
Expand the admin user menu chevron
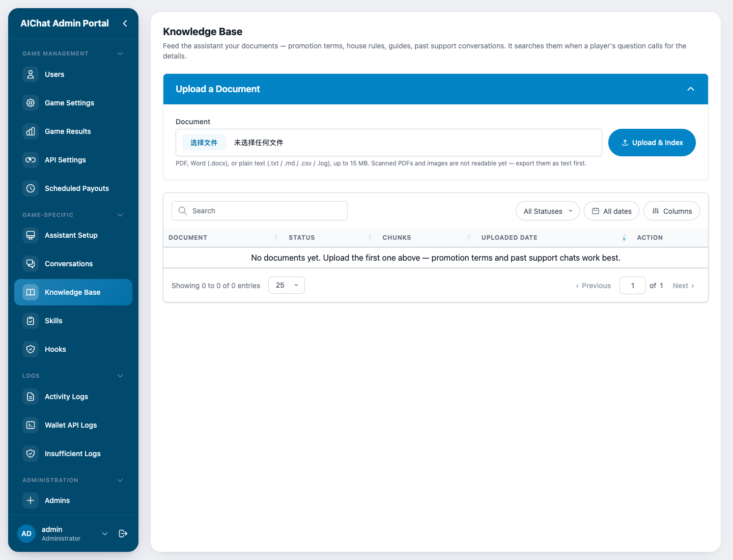click(105, 534)
